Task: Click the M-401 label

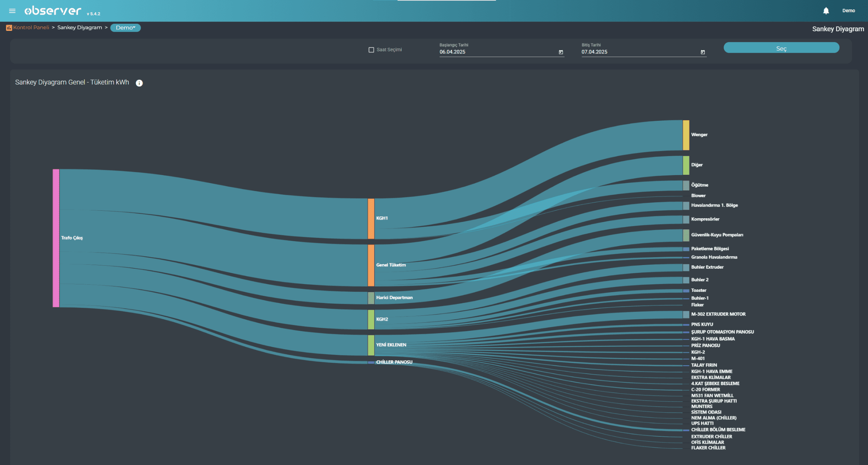Action: pyautogui.click(x=698, y=359)
